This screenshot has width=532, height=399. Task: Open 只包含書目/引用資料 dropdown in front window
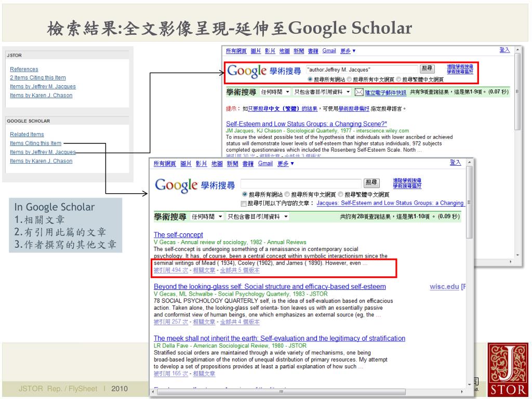click(258, 217)
